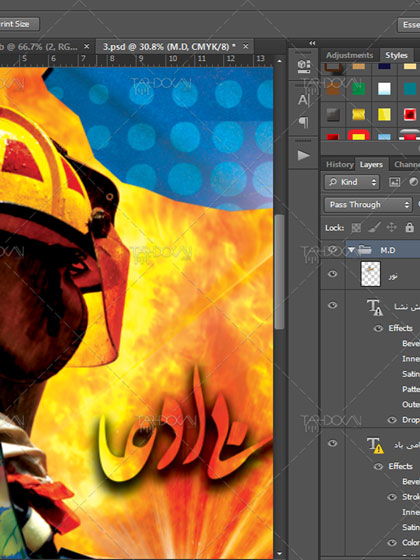This screenshot has height=560, width=420.
Task: Lock transparent pixels in Layers panel
Action: pyautogui.click(x=356, y=228)
